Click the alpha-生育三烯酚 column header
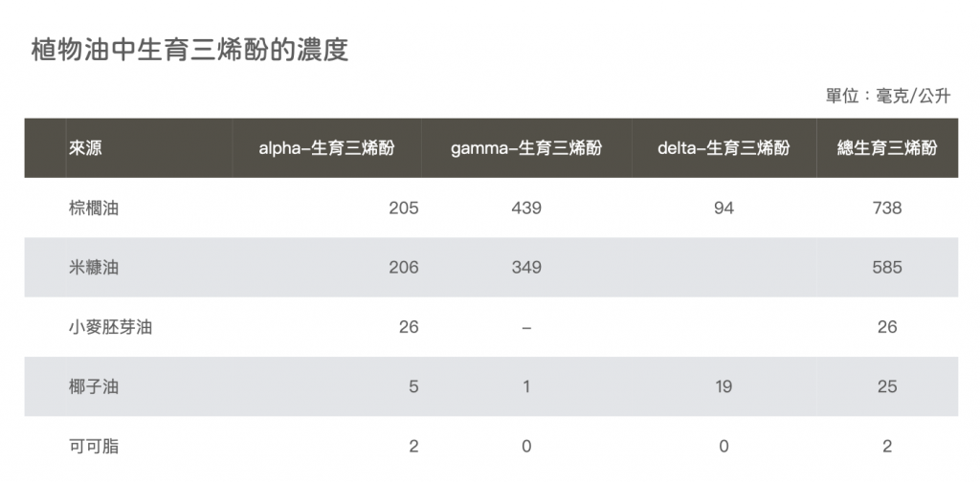The height and width of the screenshot is (482, 980). coord(327,148)
